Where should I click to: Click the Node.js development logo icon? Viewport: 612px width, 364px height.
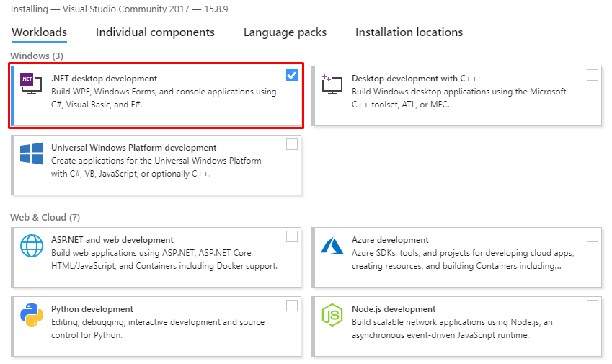[x=332, y=315]
